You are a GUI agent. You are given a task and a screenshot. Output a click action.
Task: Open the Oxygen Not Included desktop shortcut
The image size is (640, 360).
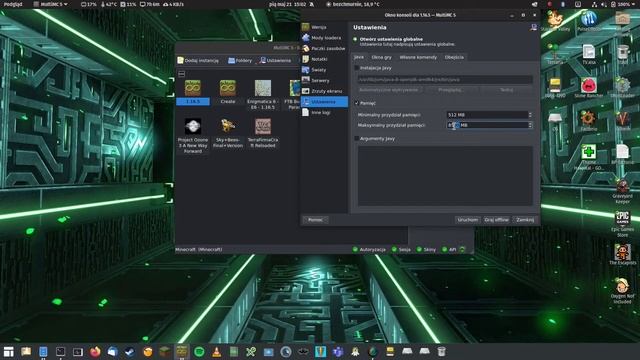(x=622, y=291)
